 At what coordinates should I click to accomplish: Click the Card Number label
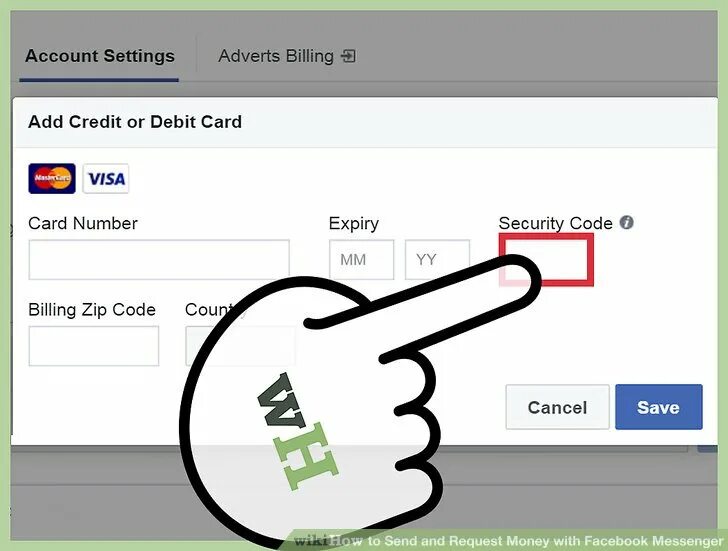[x=83, y=223]
